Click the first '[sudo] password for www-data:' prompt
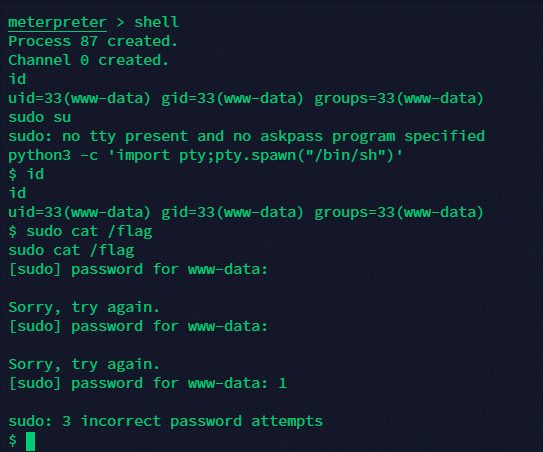Screen dimensions: 543x452 [138, 269]
